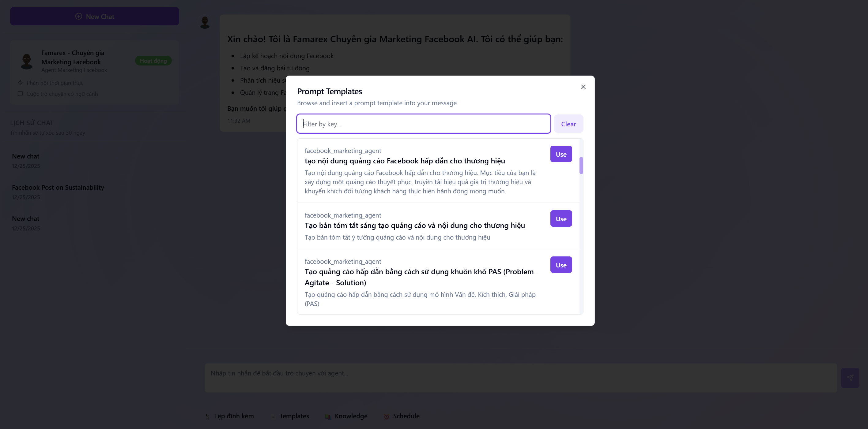The height and width of the screenshot is (429, 868).
Task: Click 'Tạo và đăng bài tự động' bullet
Action: [x=275, y=68]
